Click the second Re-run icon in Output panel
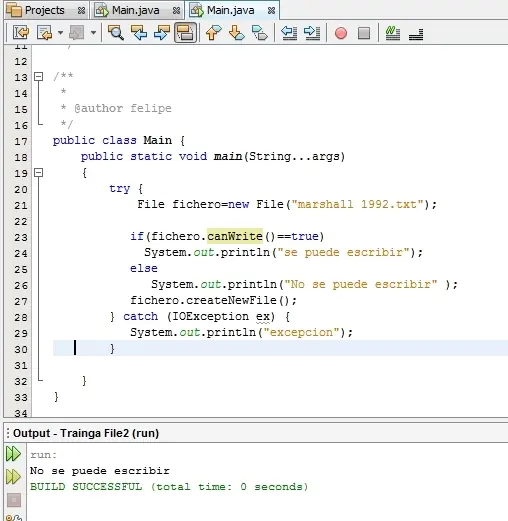508x521 pixels. pyautogui.click(x=13, y=477)
